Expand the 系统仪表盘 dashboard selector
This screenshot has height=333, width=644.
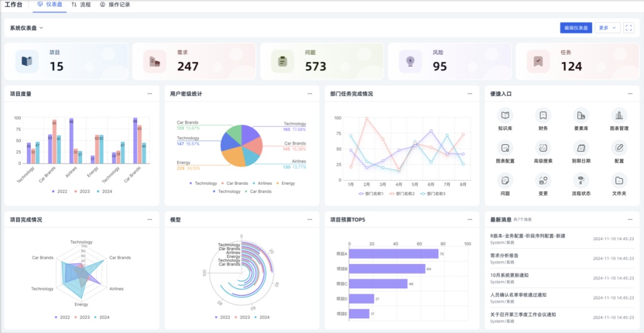27,28
